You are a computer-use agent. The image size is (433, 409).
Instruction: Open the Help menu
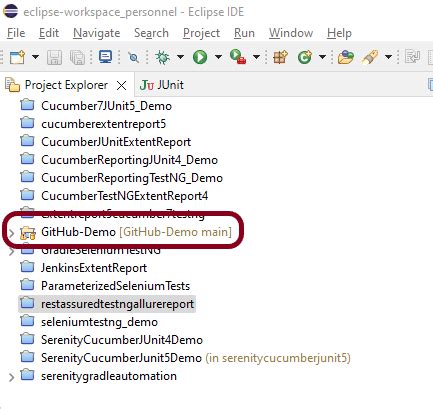coord(339,33)
